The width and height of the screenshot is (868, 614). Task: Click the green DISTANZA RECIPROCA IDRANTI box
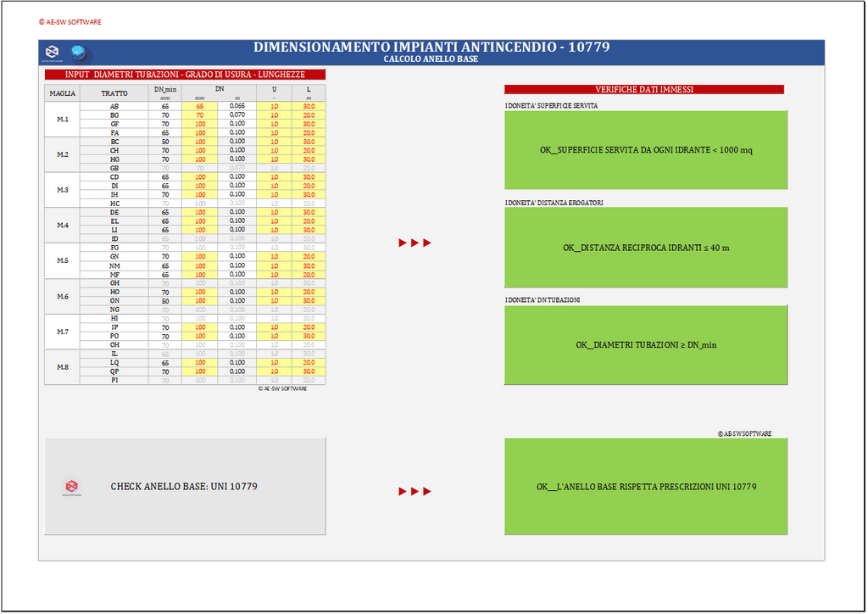pos(645,248)
